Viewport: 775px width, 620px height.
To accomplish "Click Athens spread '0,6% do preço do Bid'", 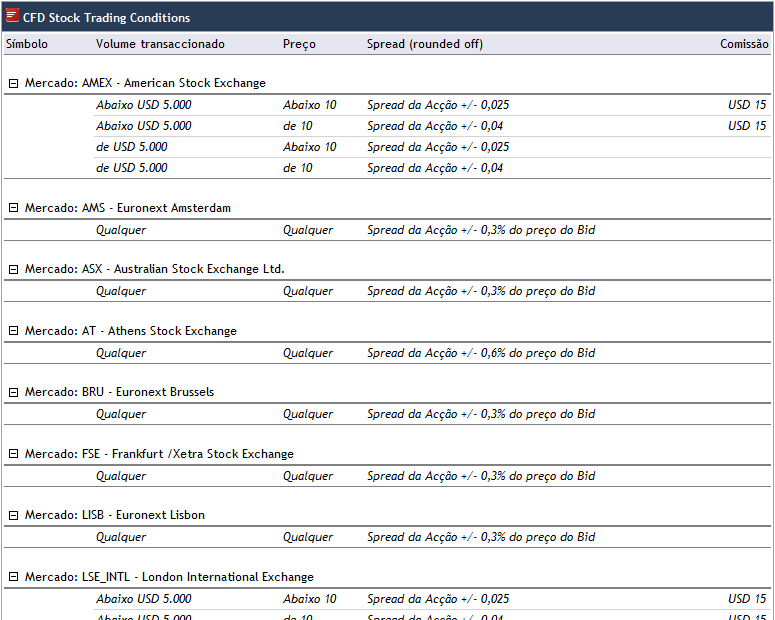I will coord(538,353).
